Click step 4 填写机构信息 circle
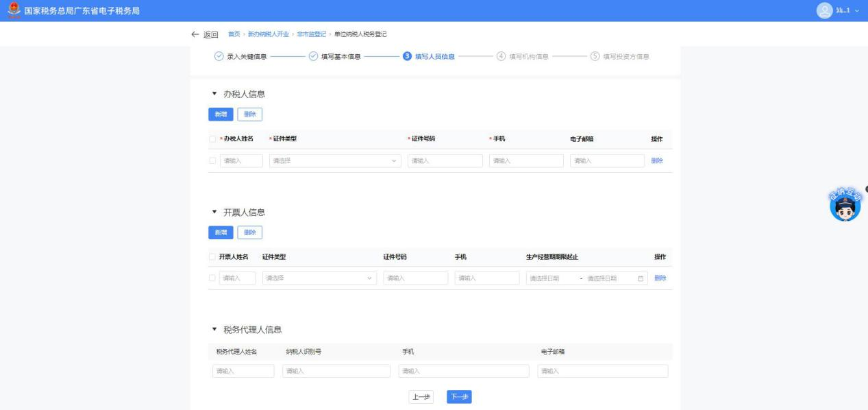This screenshot has width=868, height=410. pos(500,56)
